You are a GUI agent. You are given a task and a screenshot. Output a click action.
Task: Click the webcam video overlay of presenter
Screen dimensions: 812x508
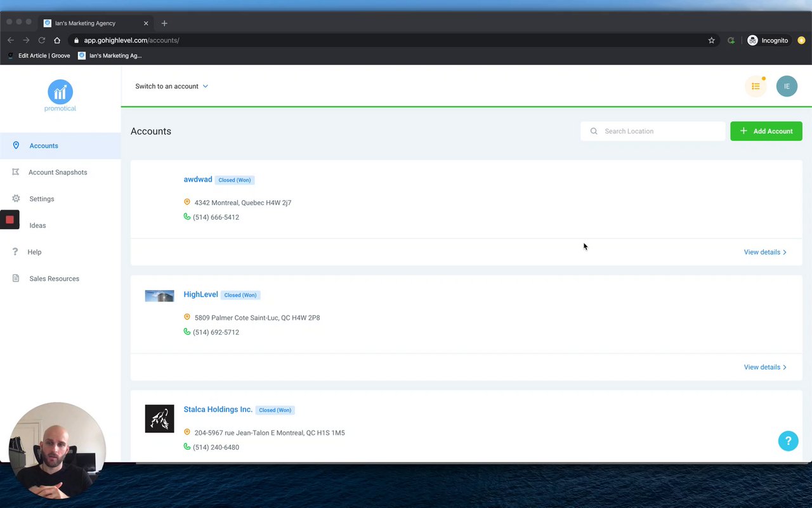click(57, 450)
